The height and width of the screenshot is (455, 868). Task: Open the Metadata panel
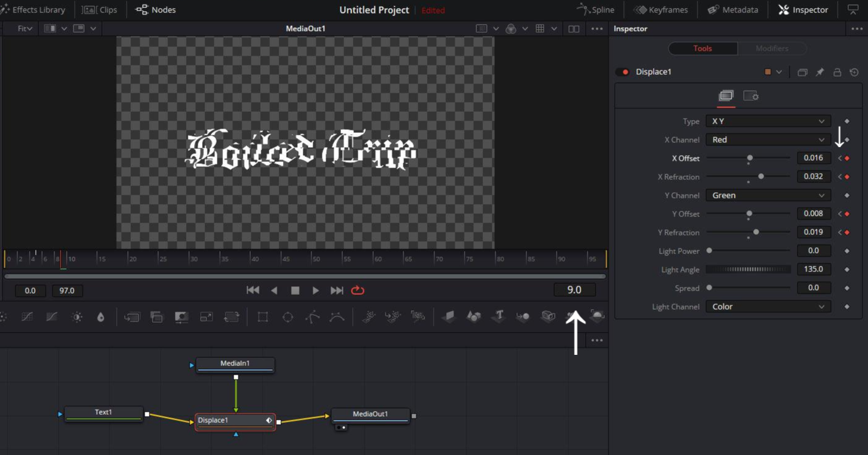click(x=733, y=10)
